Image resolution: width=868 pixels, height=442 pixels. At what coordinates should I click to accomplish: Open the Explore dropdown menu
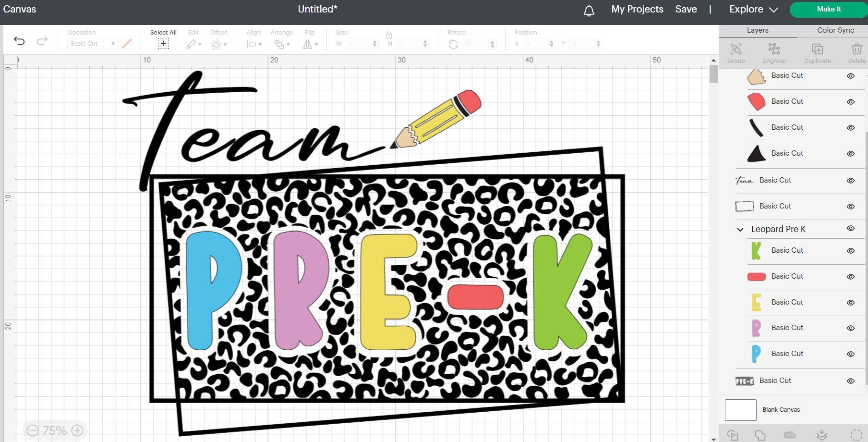[x=751, y=9]
